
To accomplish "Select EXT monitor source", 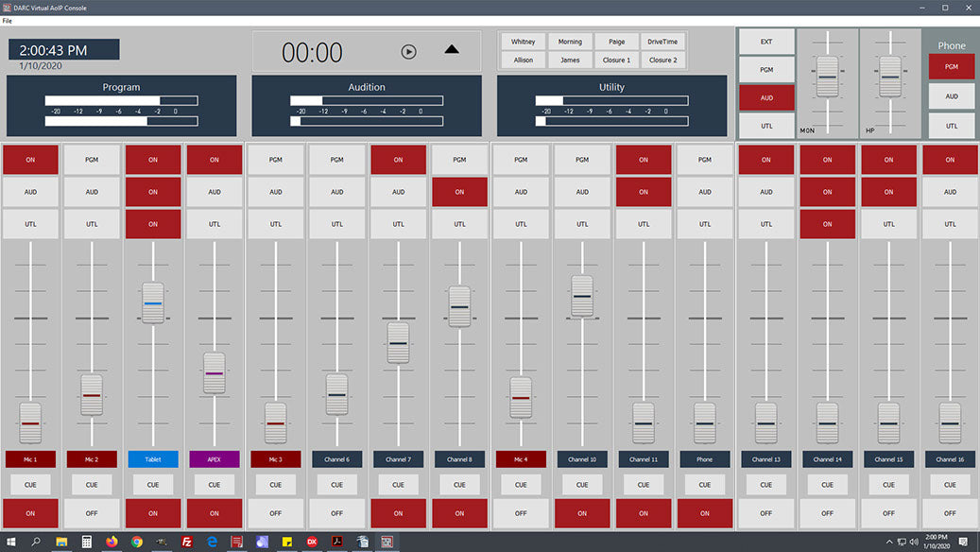I will coord(766,42).
